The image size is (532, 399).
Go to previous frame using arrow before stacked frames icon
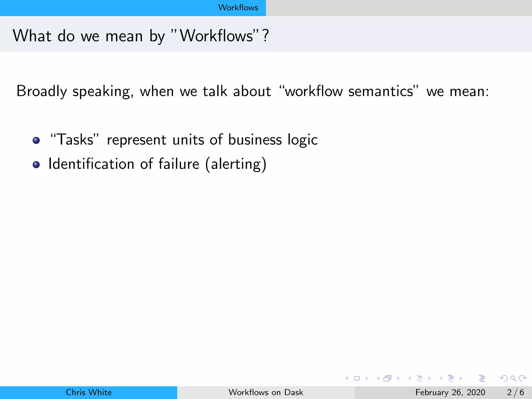point(378,378)
